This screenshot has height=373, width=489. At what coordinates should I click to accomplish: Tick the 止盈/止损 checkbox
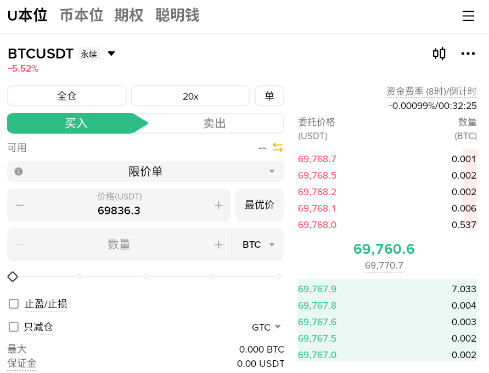14,304
